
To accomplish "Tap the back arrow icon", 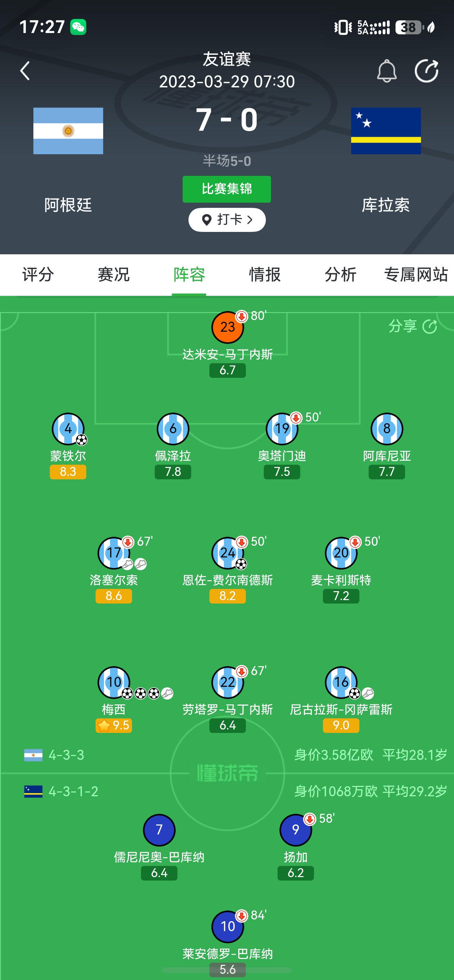I will point(25,71).
